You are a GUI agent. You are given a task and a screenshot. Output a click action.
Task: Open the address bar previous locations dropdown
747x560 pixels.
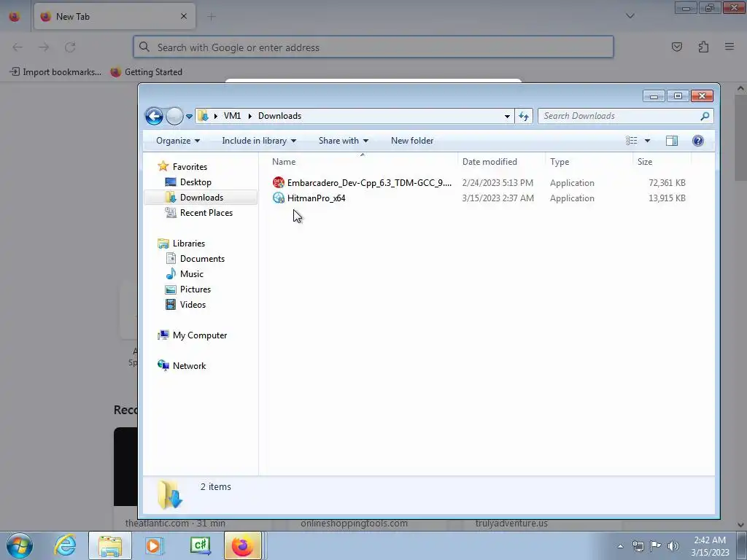coord(507,116)
